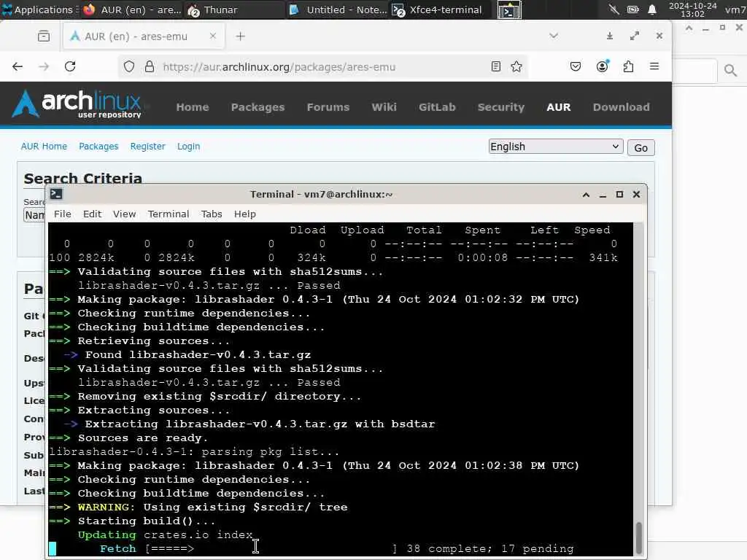Screen dimensions: 747x560
Task: Click the terminal vertical scrollbar thumb
Action: (638, 537)
